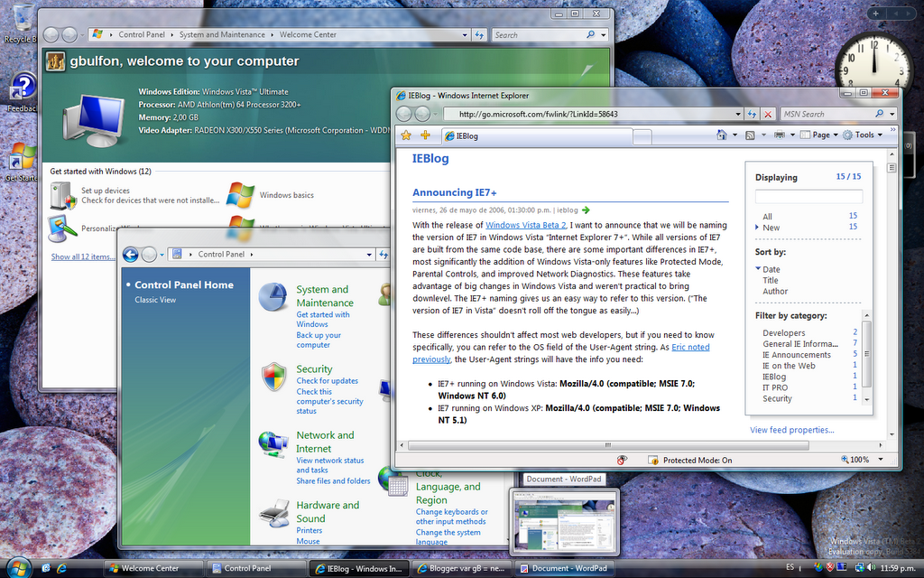Viewport: 924px width, 578px height.
Task: Click the Welcome Center refresh icon
Action: click(480, 35)
